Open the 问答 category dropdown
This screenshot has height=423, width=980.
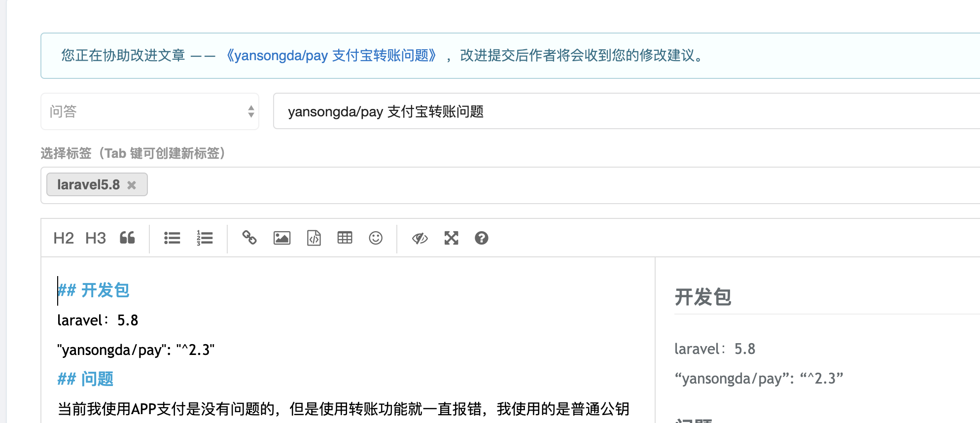150,111
